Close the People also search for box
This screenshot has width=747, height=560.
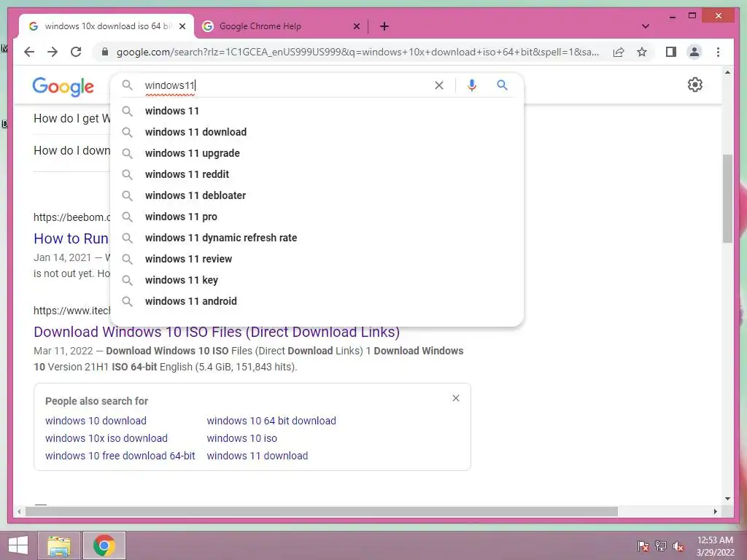coord(456,398)
